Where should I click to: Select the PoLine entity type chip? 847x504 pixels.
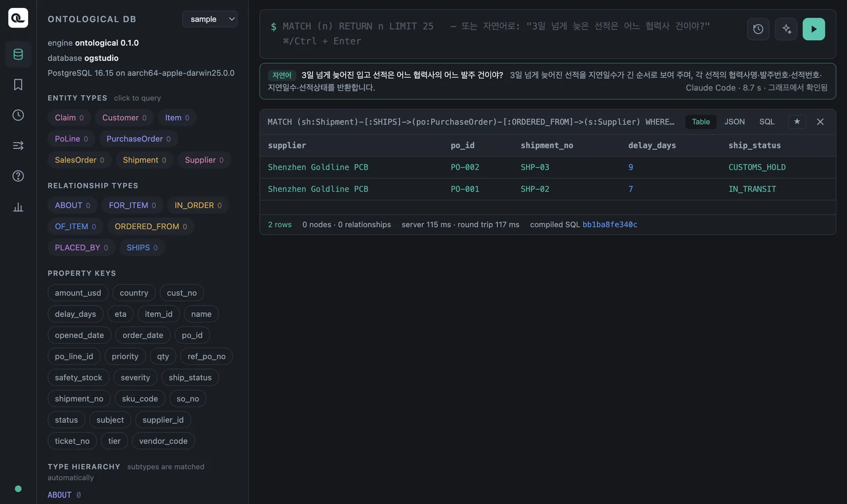pos(71,139)
